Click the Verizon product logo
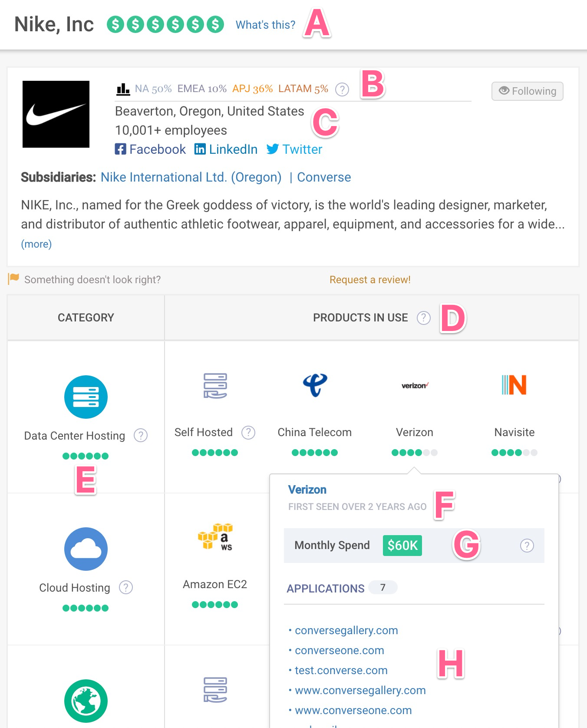 pos(414,386)
